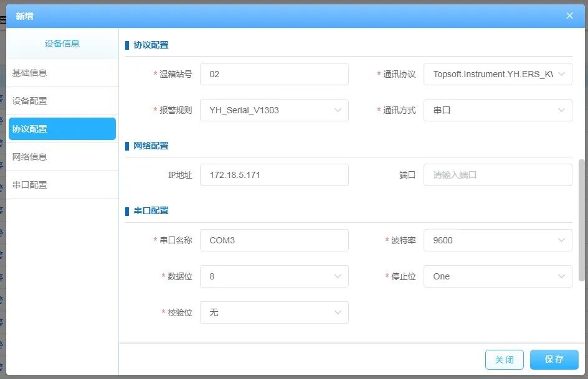The width and height of the screenshot is (588, 379).
Task: Click the dialog's vertical scrollbar
Action: point(582,218)
